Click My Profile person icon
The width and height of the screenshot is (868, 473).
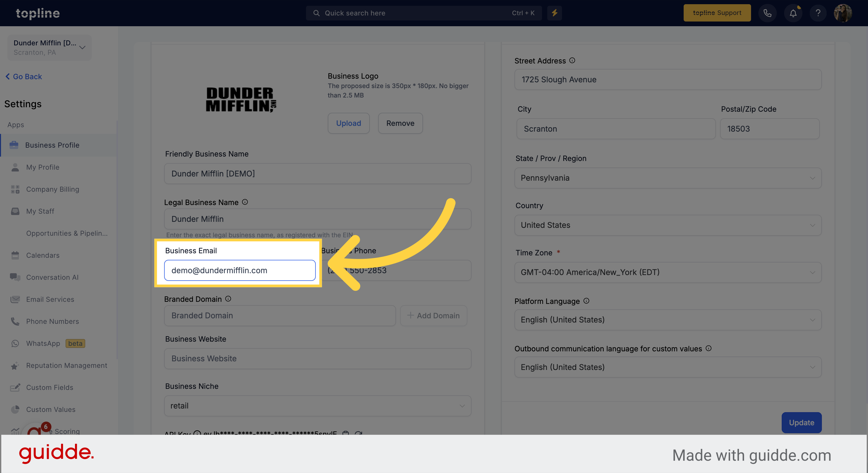tap(15, 167)
